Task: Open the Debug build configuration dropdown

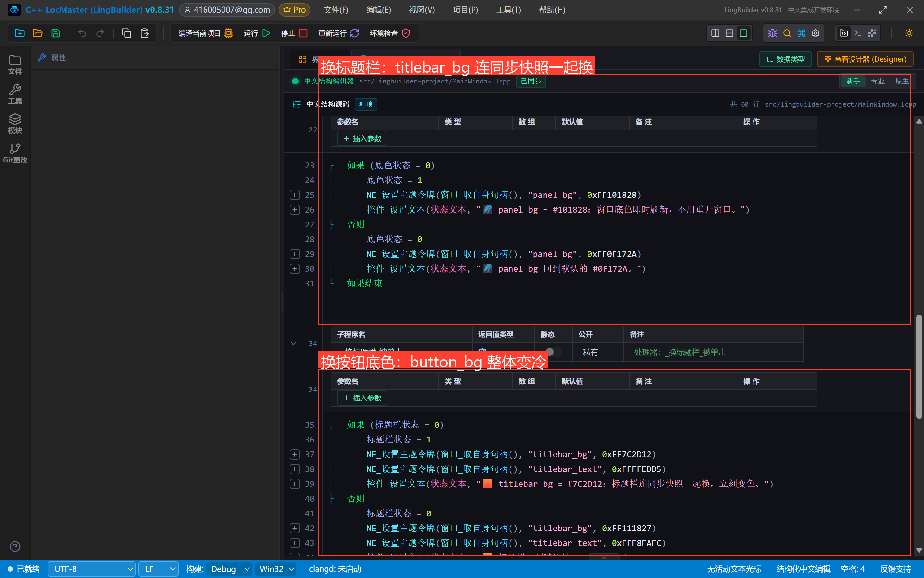Action: pos(229,569)
